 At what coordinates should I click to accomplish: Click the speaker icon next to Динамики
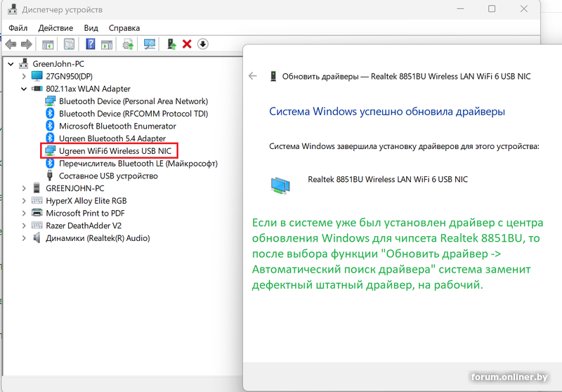click(37, 237)
